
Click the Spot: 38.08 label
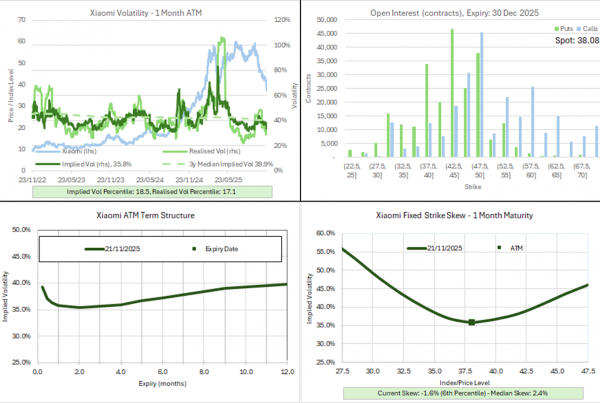[575, 42]
